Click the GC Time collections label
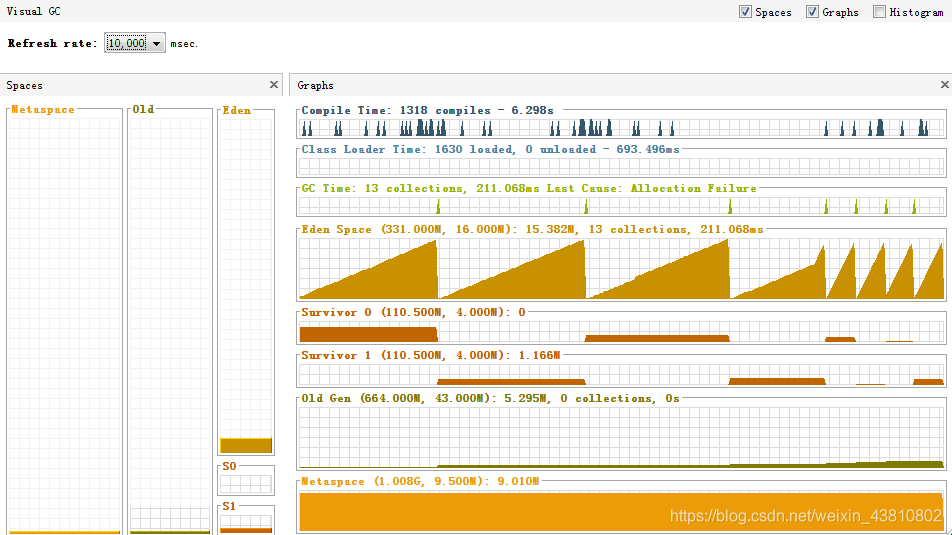Screen dimensions: 952x535 point(529,188)
